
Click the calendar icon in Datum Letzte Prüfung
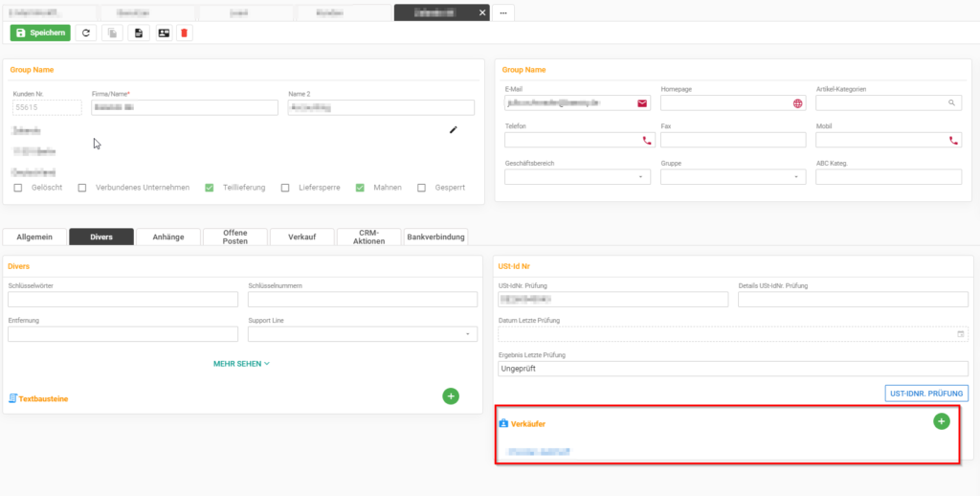point(961,334)
